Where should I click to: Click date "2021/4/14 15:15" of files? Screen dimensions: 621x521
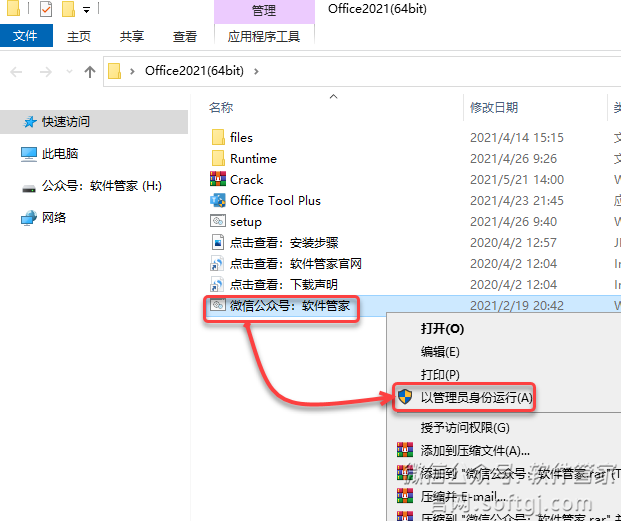[x=517, y=138]
